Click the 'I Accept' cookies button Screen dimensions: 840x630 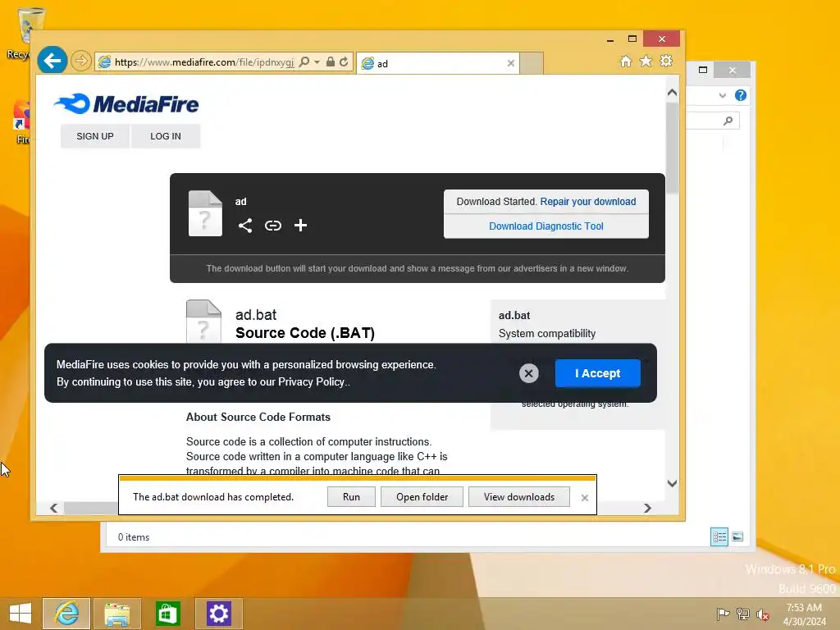598,373
